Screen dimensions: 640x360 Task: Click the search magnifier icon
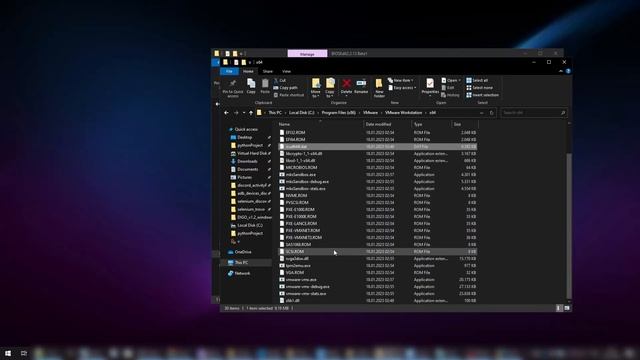(563, 113)
